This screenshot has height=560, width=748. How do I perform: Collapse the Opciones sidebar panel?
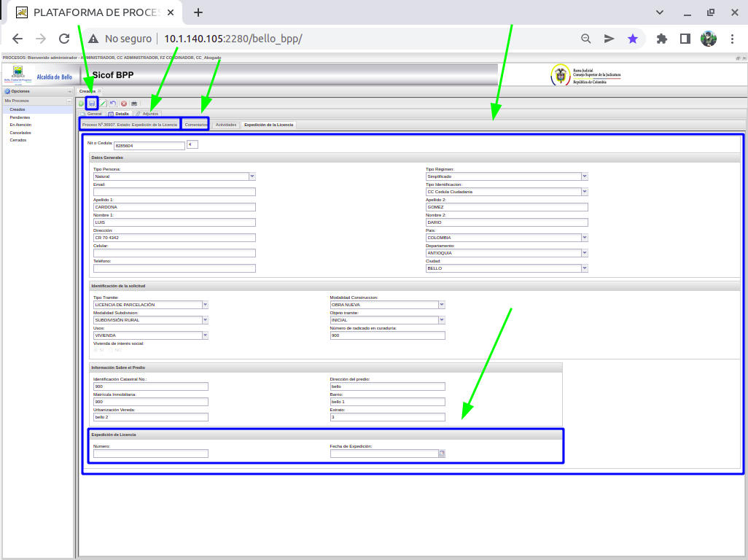tap(70, 91)
